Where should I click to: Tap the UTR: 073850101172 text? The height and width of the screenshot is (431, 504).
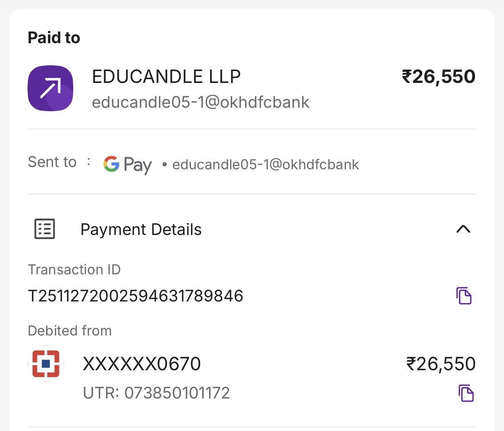157,393
